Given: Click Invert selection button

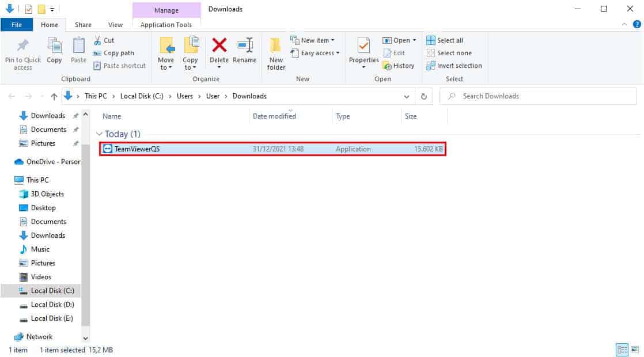Looking at the screenshot, I should (454, 66).
